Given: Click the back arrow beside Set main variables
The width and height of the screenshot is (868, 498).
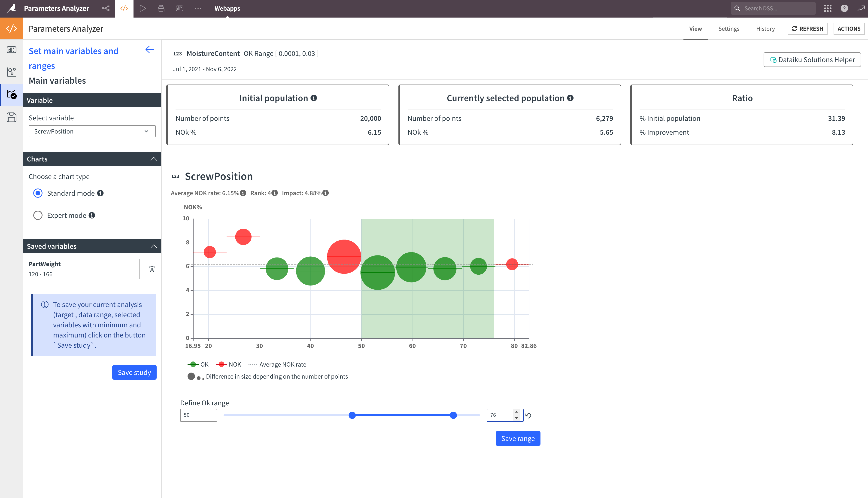Looking at the screenshot, I should pyautogui.click(x=149, y=50).
